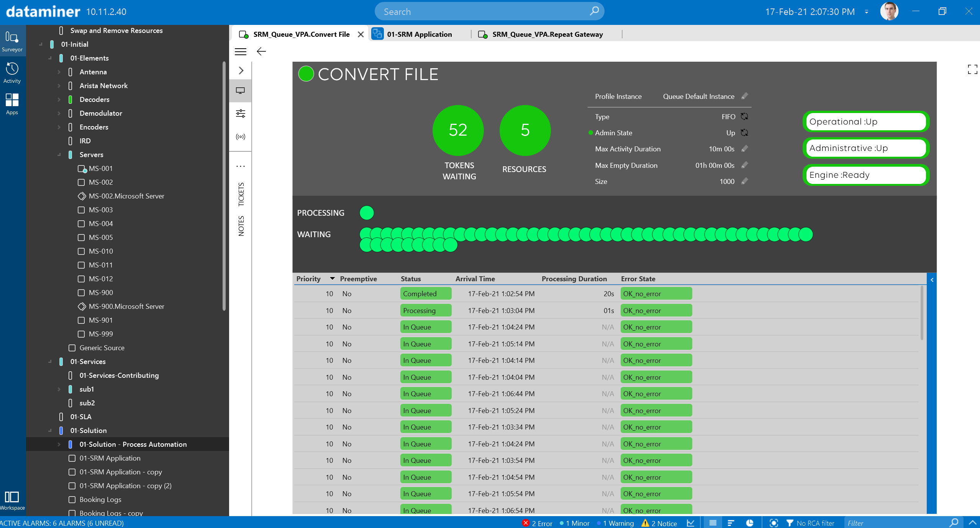Screen dimensions: 980x528
Task: Select the MS-003 element in the tree
Action: click(101, 210)
